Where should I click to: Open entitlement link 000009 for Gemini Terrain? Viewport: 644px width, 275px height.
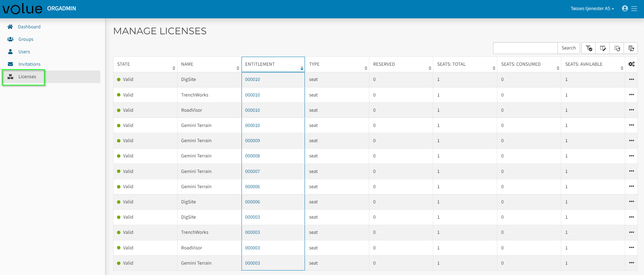252,141
